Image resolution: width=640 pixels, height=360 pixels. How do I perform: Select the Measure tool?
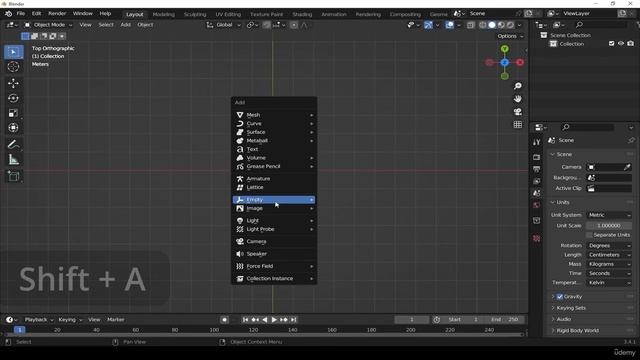(13, 160)
